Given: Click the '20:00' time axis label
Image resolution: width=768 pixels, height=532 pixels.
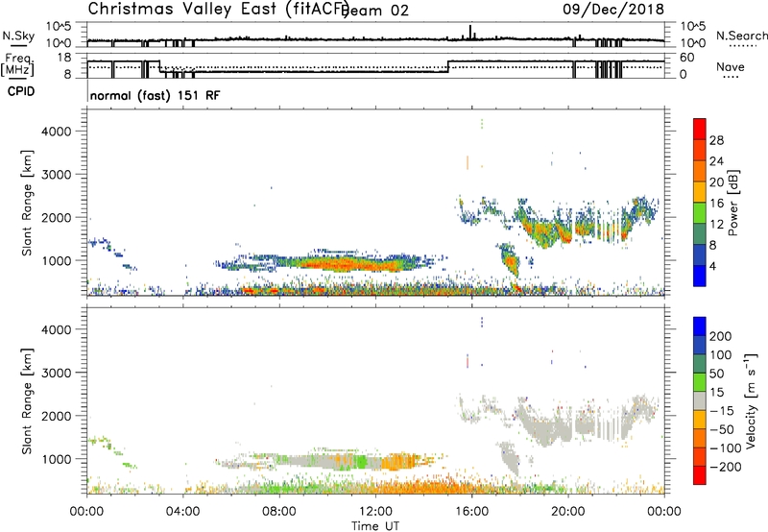Looking at the screenshot, I should [x=568, y=512].
